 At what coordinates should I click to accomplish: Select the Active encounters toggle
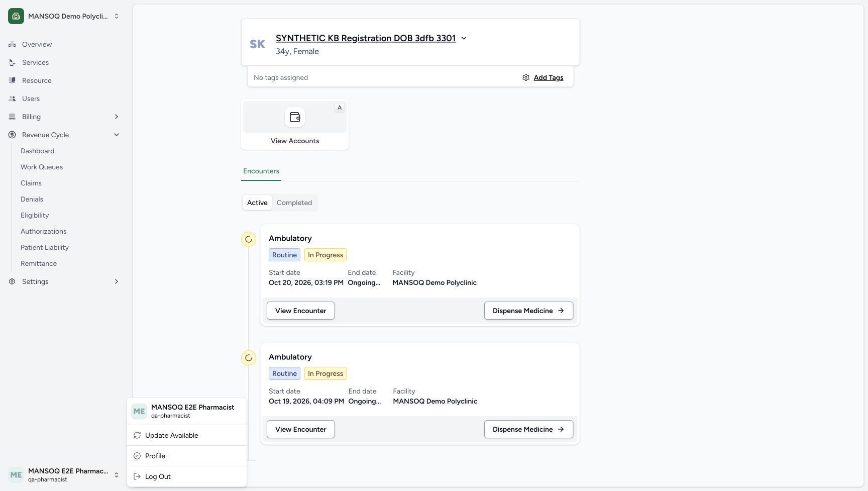click(x=257, y=203)
